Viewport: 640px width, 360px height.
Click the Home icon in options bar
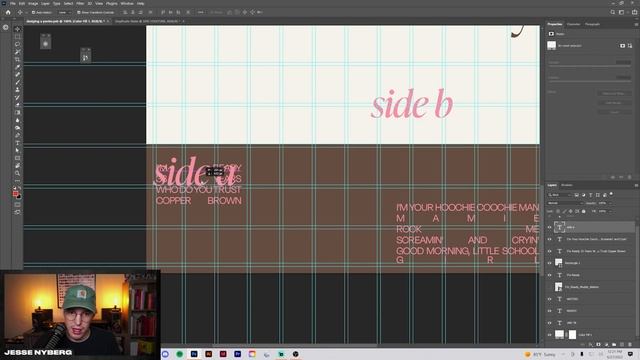click(8, 12)
